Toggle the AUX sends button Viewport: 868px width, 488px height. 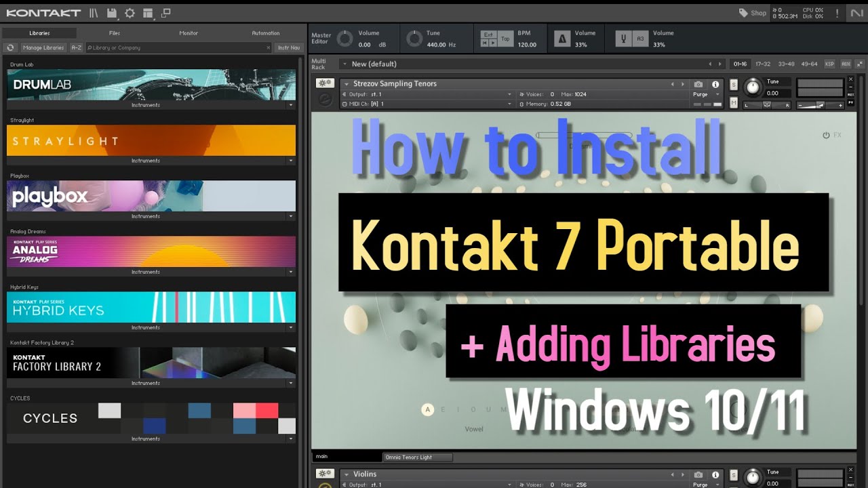(x=846, y=64)
